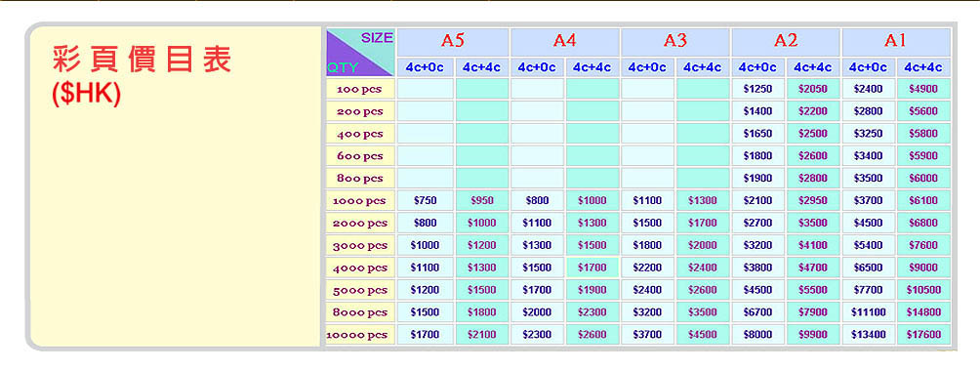This screenshot has width=980, height=371.
Task: Click the $4900 price for A1 100 pcs
Action: (x=923, y=89)
